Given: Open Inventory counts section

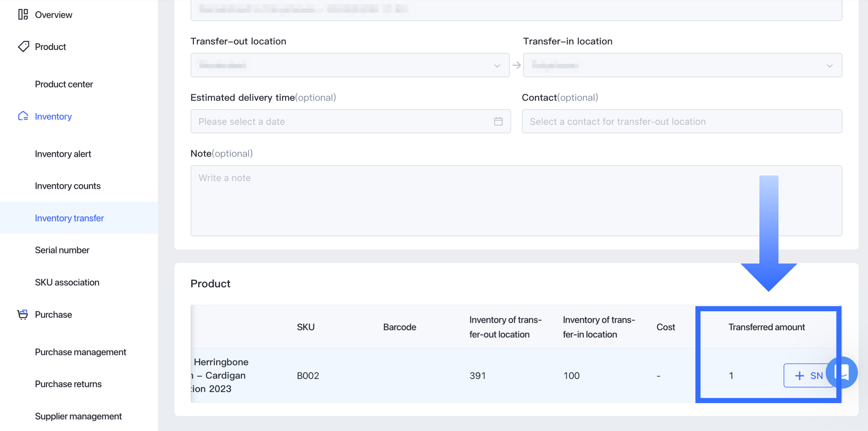Looking at the screenshot, I should pos(68,186).
